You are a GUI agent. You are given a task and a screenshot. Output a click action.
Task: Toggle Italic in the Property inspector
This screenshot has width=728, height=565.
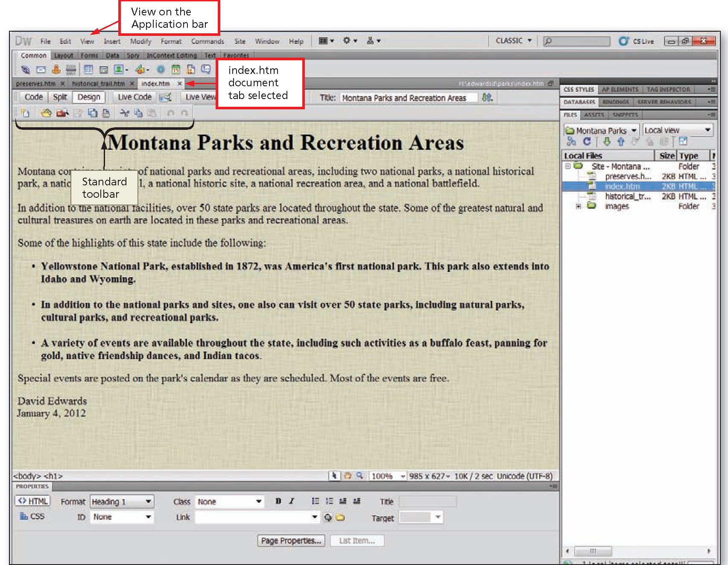292,501
